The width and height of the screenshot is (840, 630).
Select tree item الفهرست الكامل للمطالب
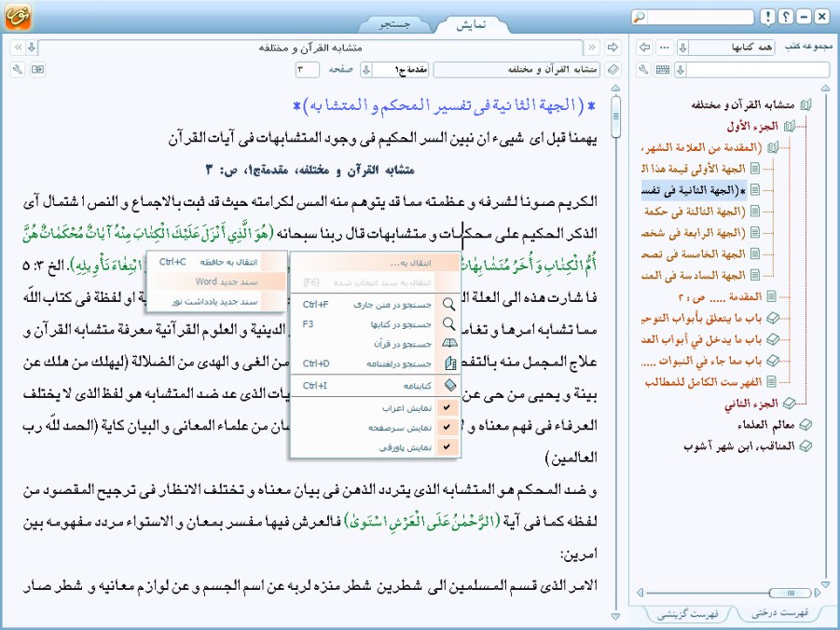pyautogui.click(x=703, y=382)
